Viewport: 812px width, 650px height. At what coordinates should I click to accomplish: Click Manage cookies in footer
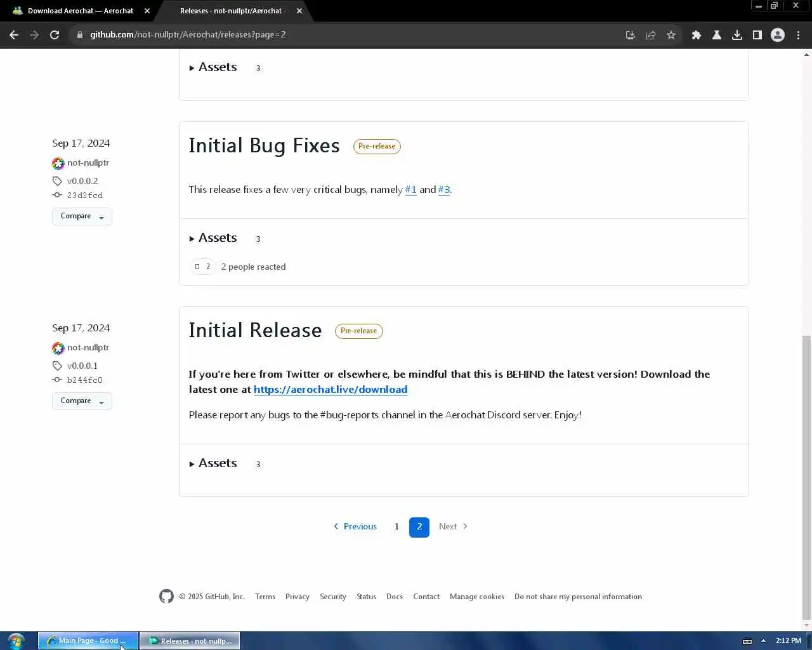pos(477,597)
